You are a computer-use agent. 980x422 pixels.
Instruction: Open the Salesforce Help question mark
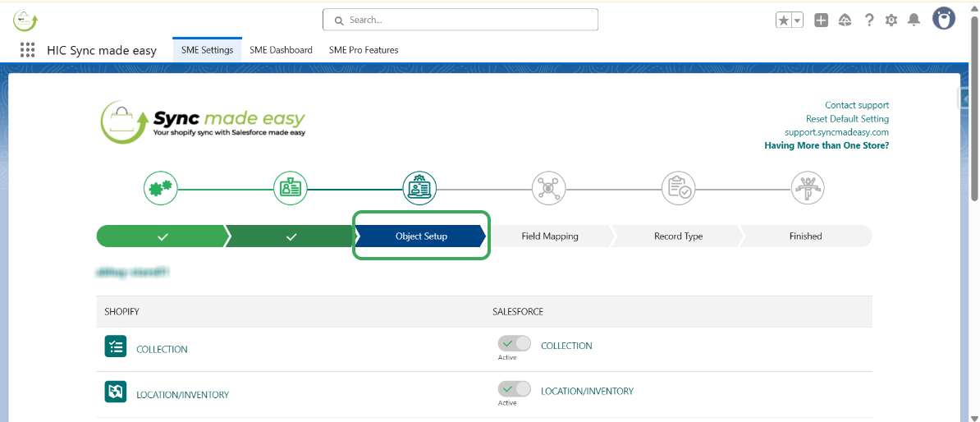pyautogui.click(x=868, y=20)
